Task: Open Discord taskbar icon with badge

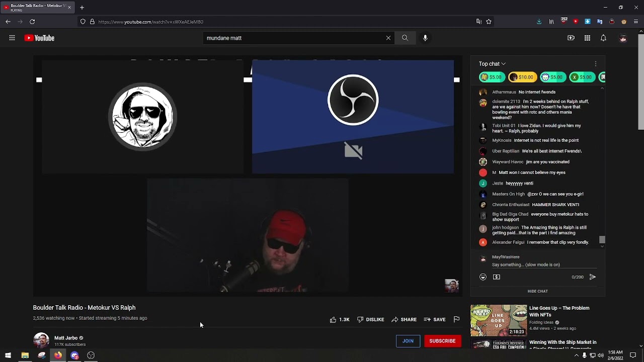Action: (74, 355)
